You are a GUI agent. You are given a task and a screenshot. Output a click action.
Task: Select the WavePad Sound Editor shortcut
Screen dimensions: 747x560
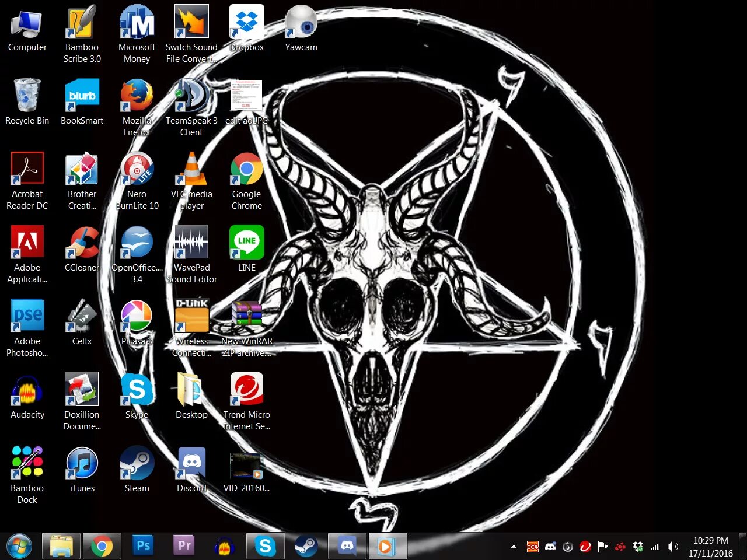(191, 256)
